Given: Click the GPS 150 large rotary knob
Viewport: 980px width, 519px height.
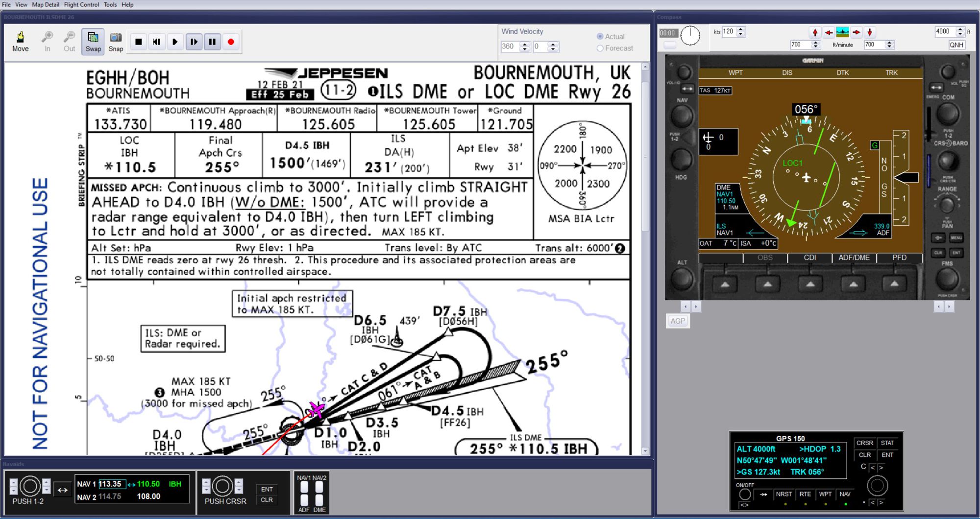Looking at the screenshot, I should click(877, 486).
